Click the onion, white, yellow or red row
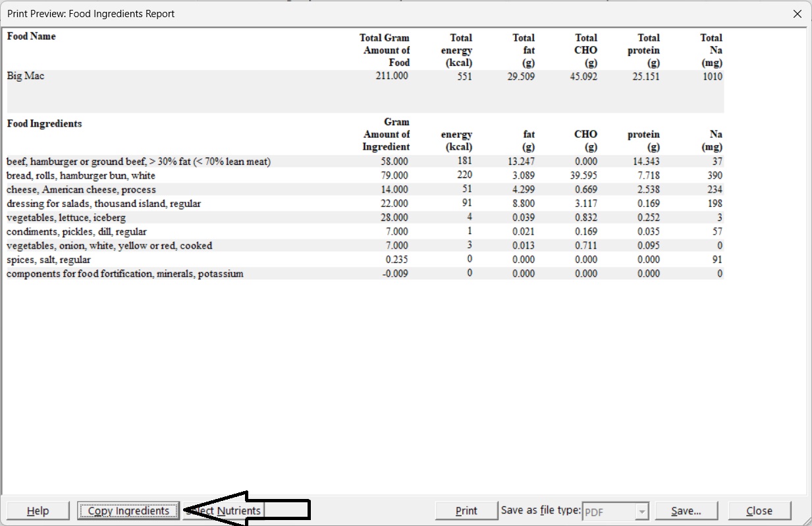 click(109, 246)
